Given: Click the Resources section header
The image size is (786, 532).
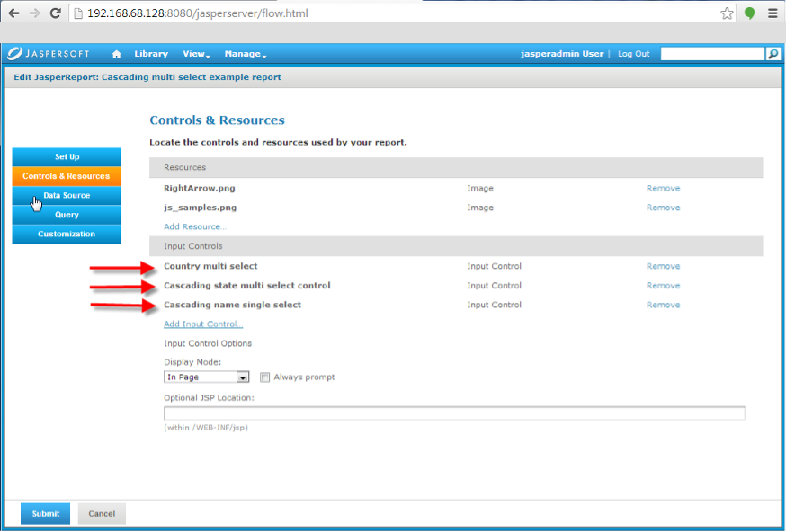Looking at the screenshot, I should click(456, 167).
